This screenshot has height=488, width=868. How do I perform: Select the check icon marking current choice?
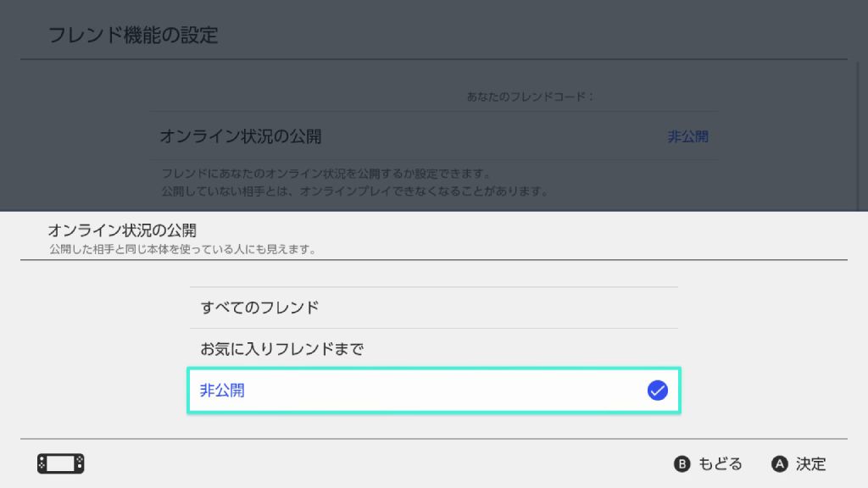[x=657, y=391]
